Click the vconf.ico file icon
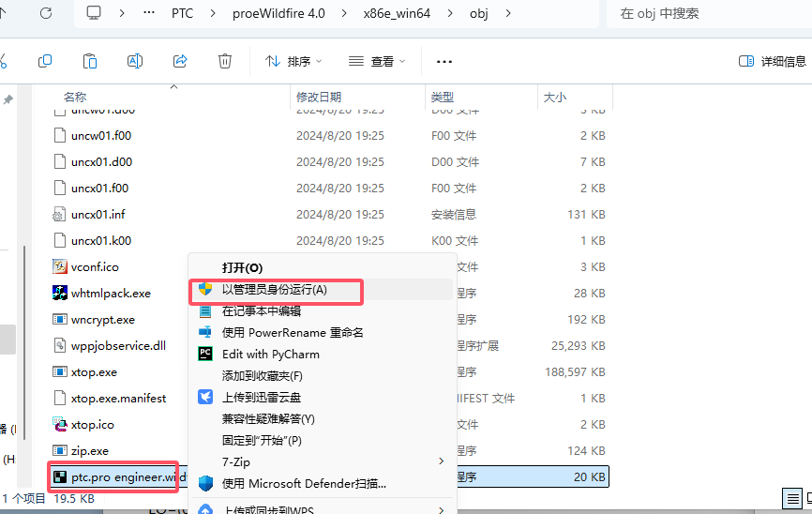812x514 pixels. (60, 266)
